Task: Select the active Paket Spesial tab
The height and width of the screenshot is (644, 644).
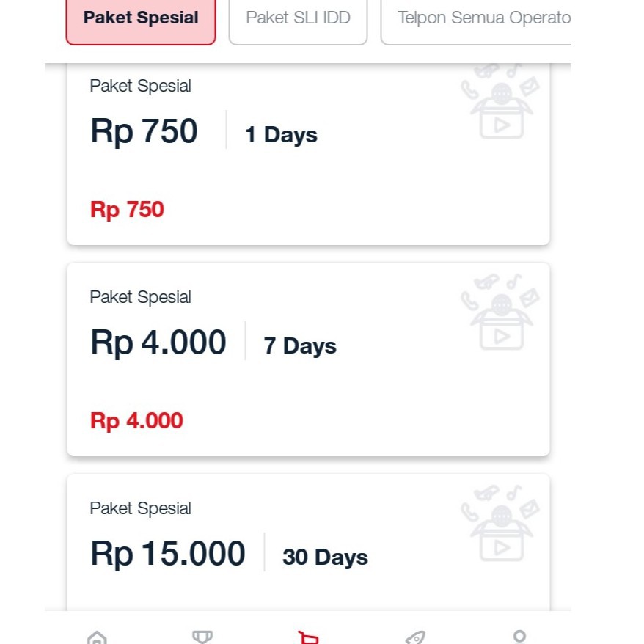Action: point(140,18)
